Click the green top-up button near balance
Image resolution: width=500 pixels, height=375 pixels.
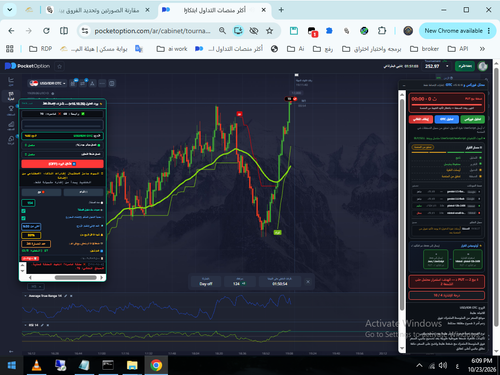(465, 66)
